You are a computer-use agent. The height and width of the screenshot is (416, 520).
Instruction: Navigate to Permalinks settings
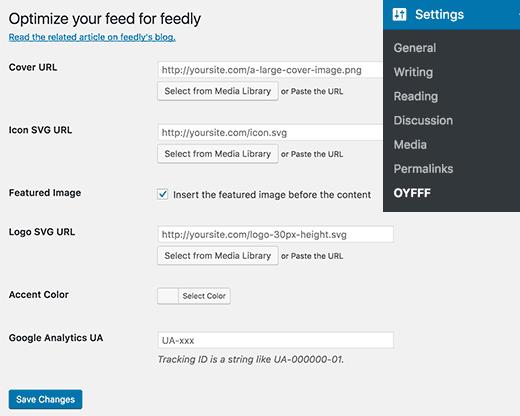pos(423,169)
